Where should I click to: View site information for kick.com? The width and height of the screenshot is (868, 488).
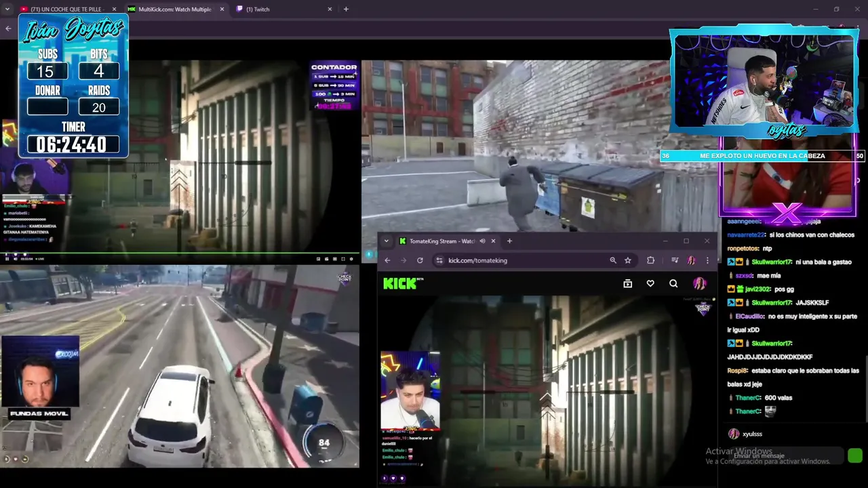coord(439,260)
